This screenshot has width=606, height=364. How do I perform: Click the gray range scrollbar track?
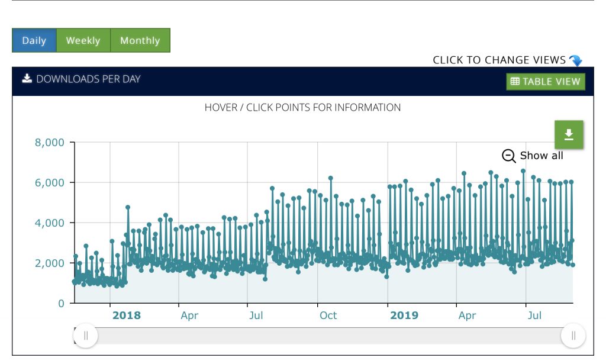click(x=329, y=336)
